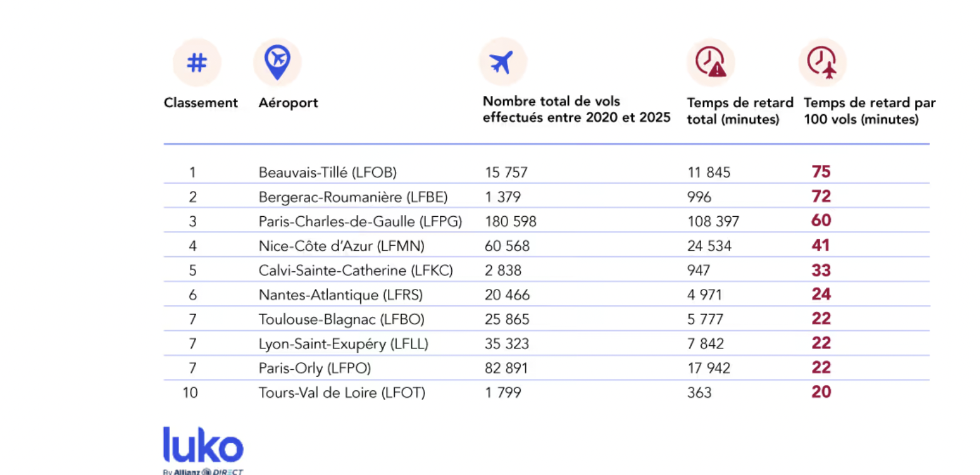Click the Luko logo
Image resolution: width=980 pixels, height=475 pixels.
(203, 446)
